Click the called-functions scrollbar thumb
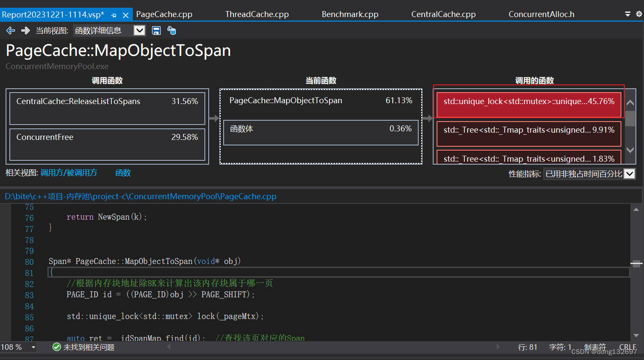This screenshot has width=644, height=360. point(630,118)
